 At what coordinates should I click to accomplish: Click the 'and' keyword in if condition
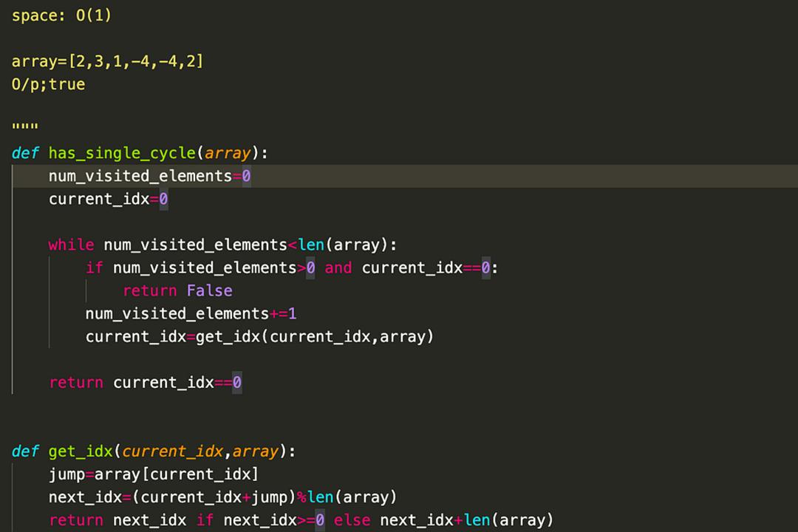338,267
